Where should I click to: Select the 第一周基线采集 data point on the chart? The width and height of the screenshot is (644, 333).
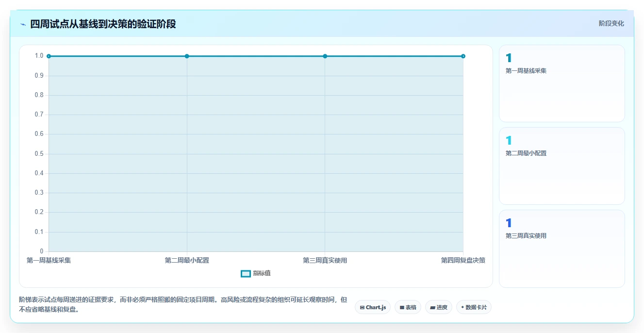(x=49, y=56)
